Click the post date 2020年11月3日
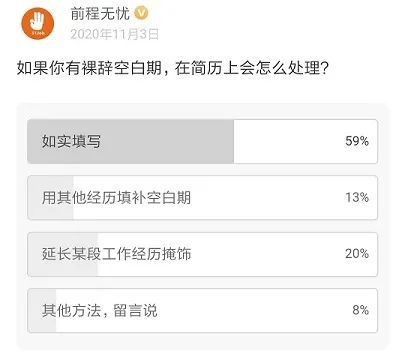This screenshot has width=405, height=363. coord(114,34)
